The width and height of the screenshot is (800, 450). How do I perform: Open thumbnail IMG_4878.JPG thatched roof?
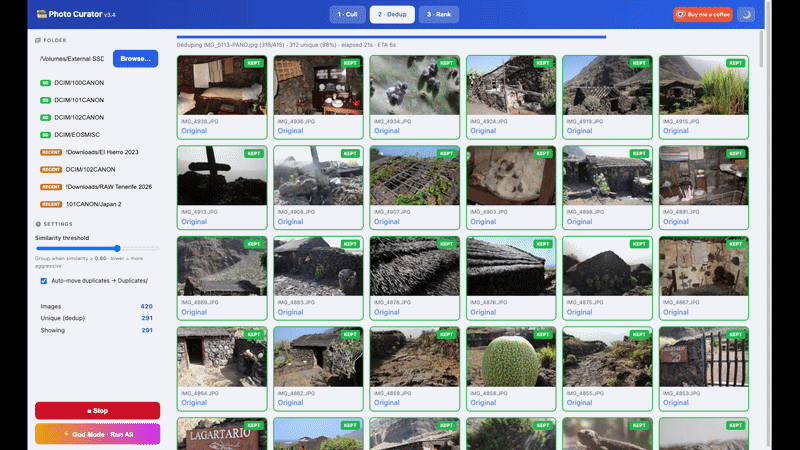pos(415,266)
